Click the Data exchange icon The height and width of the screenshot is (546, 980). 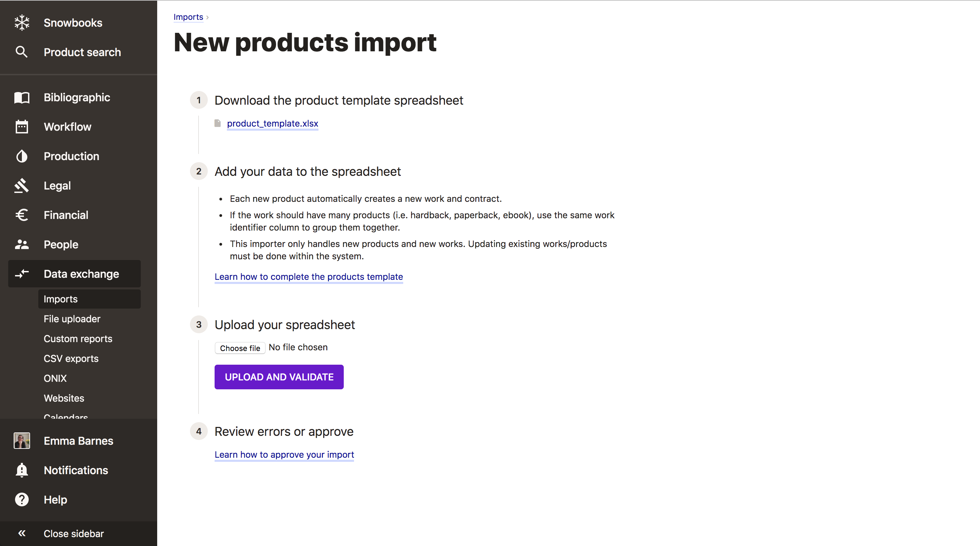(22, 274)
